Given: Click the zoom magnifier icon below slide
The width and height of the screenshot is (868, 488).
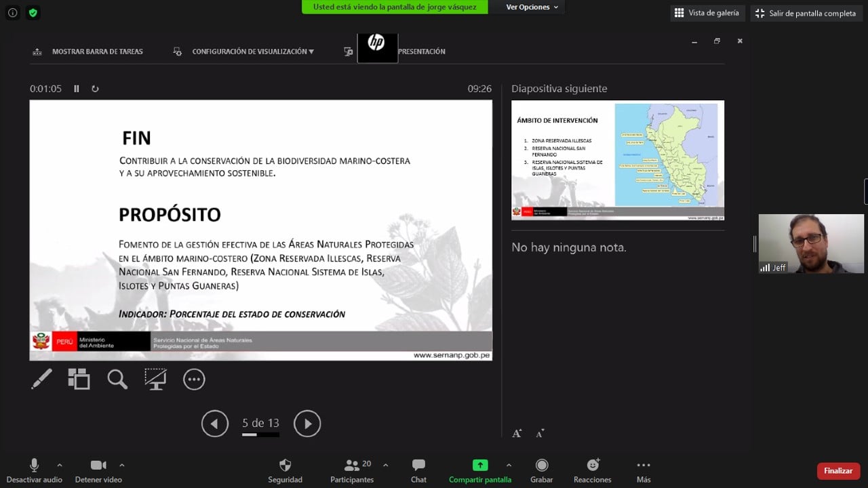Looking at the screenshot, I should [x=117, y=379].
